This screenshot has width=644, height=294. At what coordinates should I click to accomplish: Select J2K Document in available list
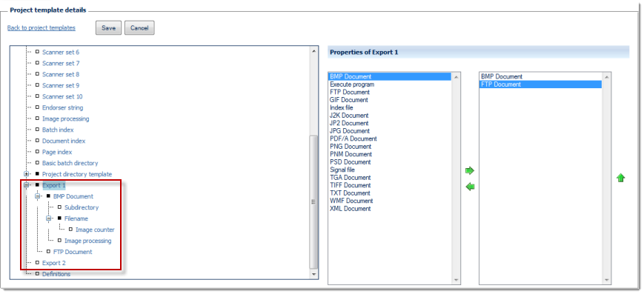click(x=389, y=116)
